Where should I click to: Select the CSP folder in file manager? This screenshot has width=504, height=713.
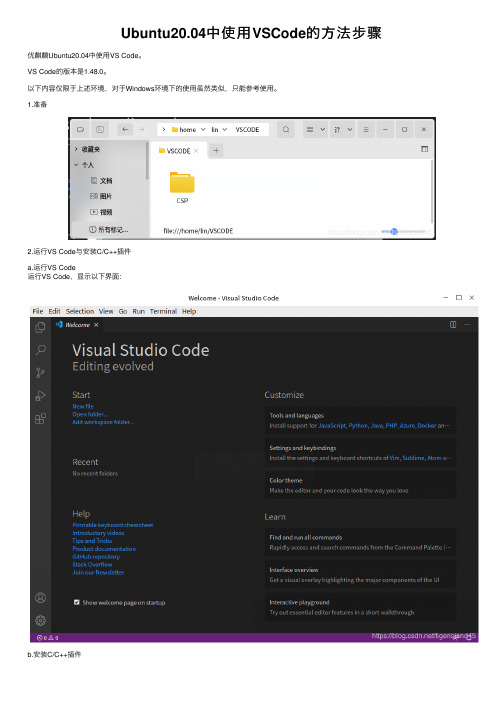click(x=182, y=187)
